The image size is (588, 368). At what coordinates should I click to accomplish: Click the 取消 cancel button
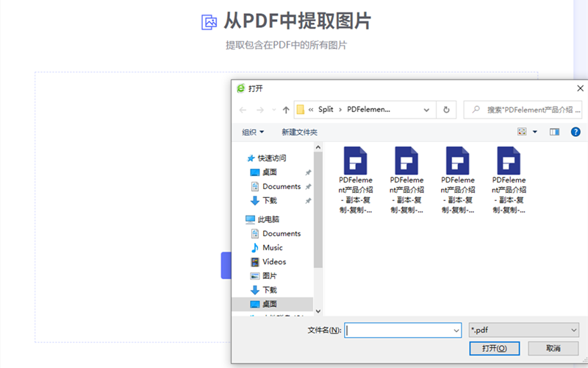point(553,348)
